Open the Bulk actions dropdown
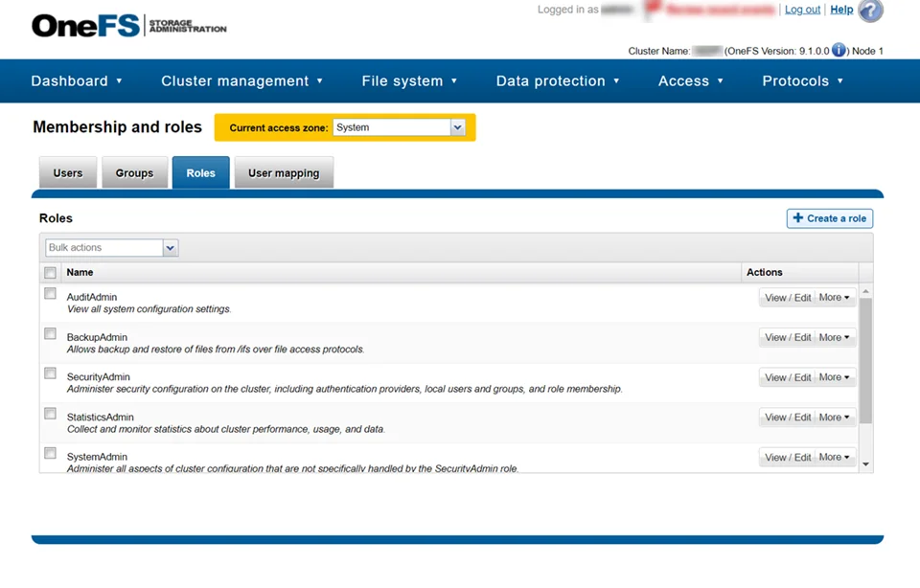Screen dimensions: 920x588 (111, 247)
